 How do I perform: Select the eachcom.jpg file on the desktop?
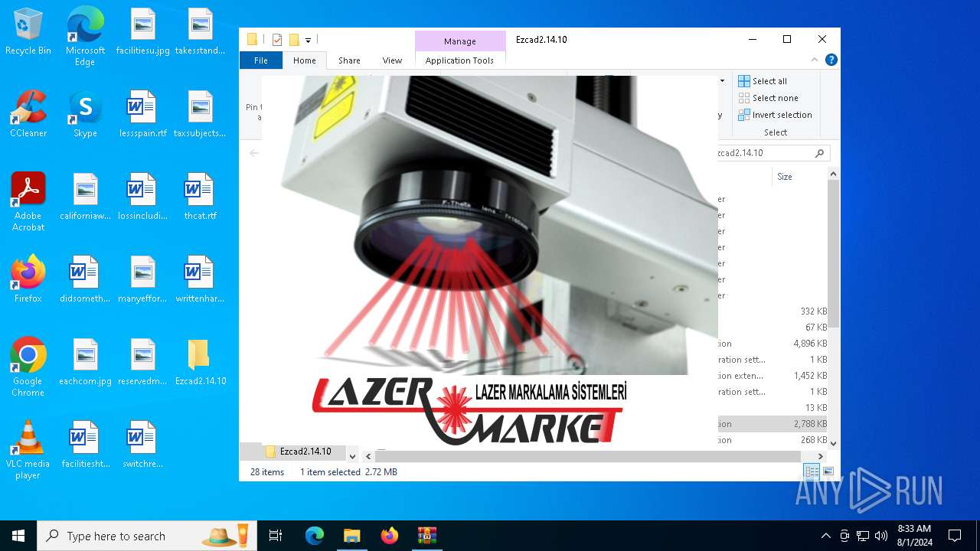(85, 362)
